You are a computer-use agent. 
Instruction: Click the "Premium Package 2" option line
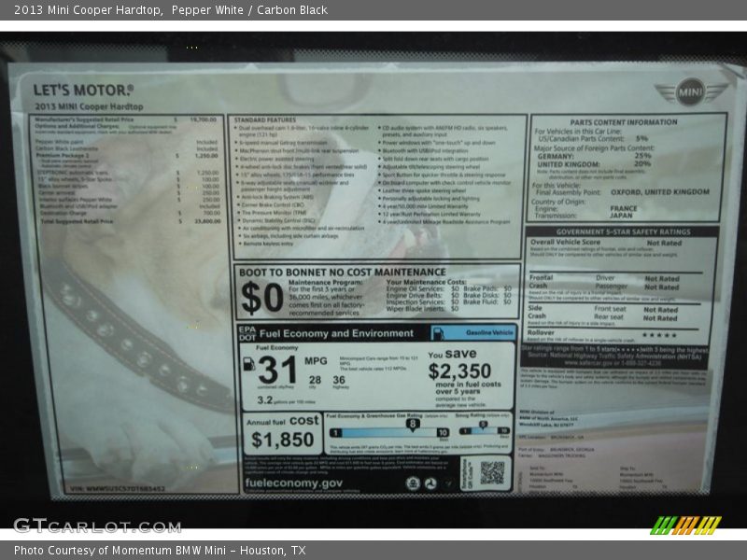click(127, 155)
